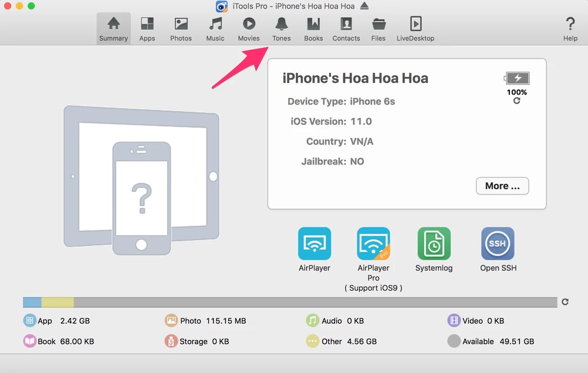Switch to the Summary tab
Image resolution: width=588 pixels, height=373 pixels.
tap(113, 29)
